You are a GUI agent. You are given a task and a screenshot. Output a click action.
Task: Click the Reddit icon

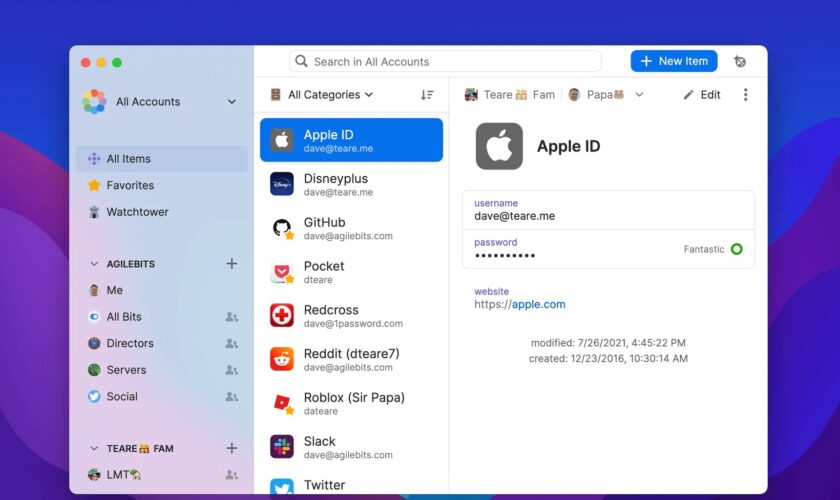click(282, 359)
